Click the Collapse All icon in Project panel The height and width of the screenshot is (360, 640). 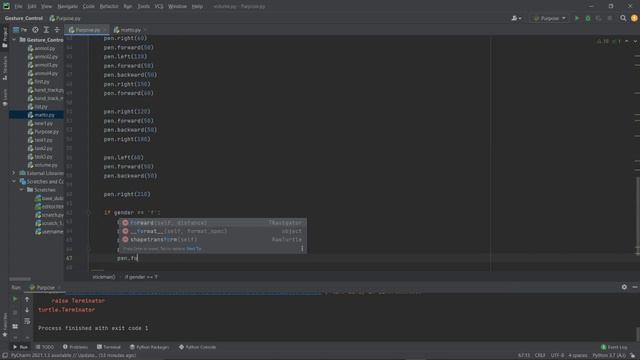click(57, 30)
